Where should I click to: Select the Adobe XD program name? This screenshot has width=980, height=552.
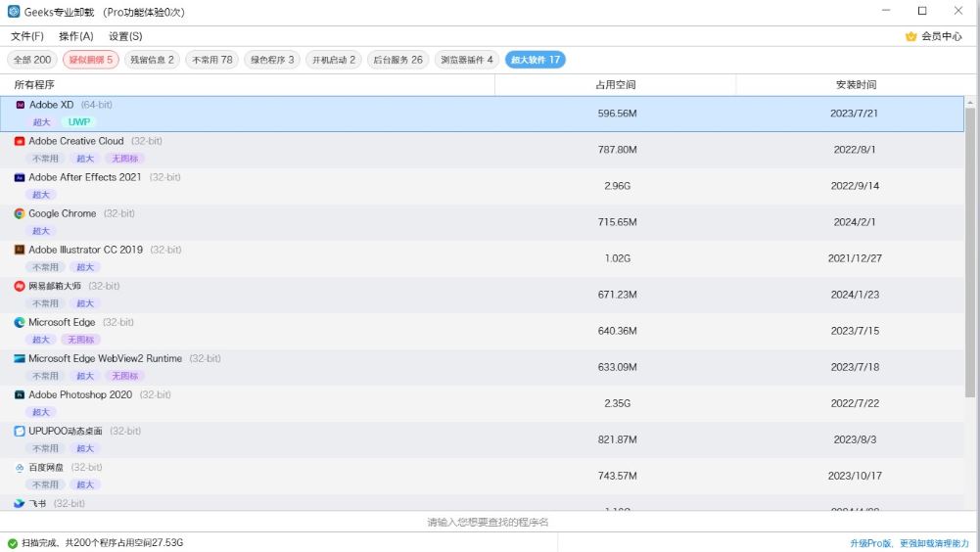pos(51,105)
